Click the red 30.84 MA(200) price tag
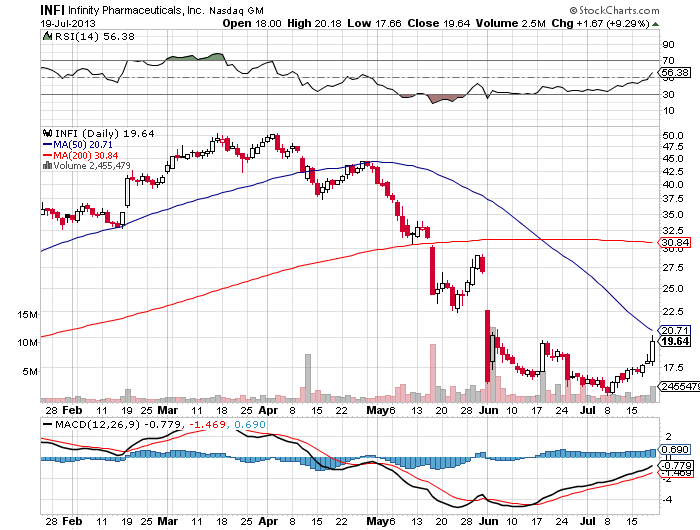The height and width of the screenshot is (530, 700). 675,242
